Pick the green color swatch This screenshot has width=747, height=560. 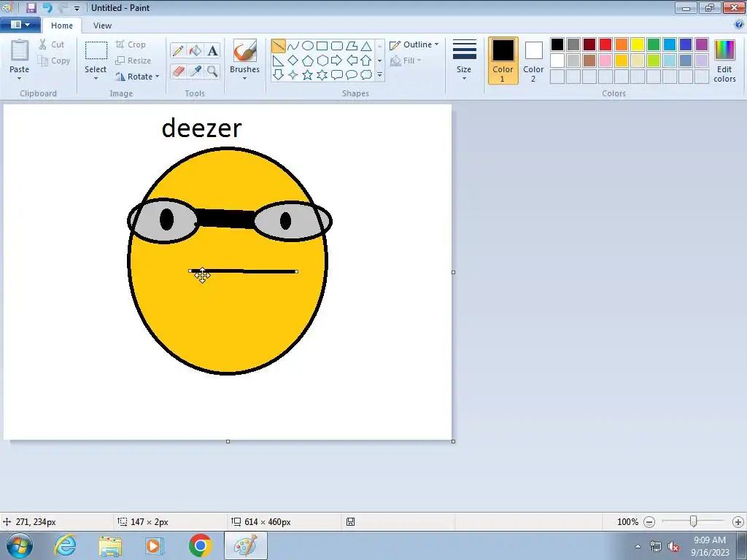[654, 44]
